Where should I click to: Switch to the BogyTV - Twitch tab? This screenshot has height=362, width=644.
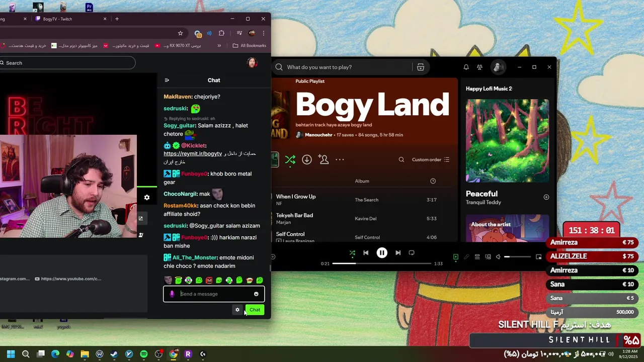70,19
